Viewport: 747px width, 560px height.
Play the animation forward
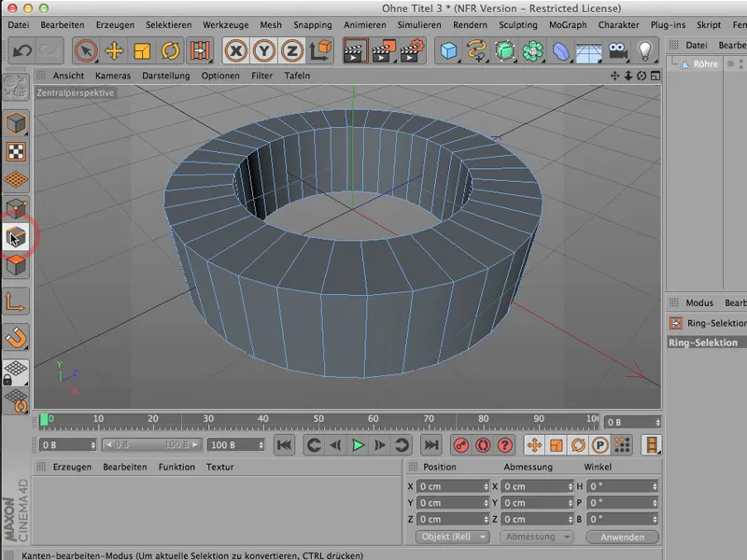(x=358, y=445)
